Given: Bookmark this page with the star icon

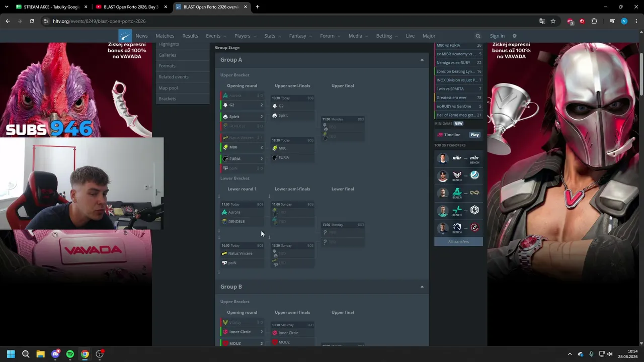Looking at the screenshot, I should (553, 21).
